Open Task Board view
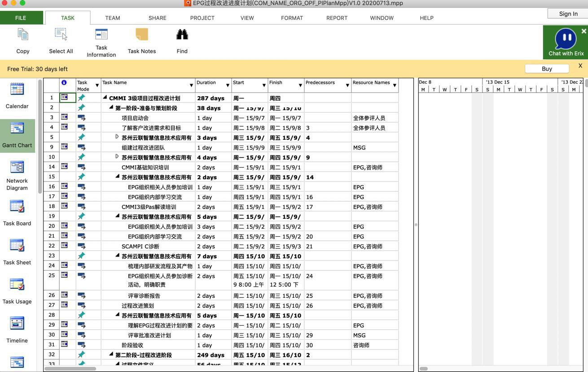This screenshot has width=588, height=372. [x=17, y=213]
